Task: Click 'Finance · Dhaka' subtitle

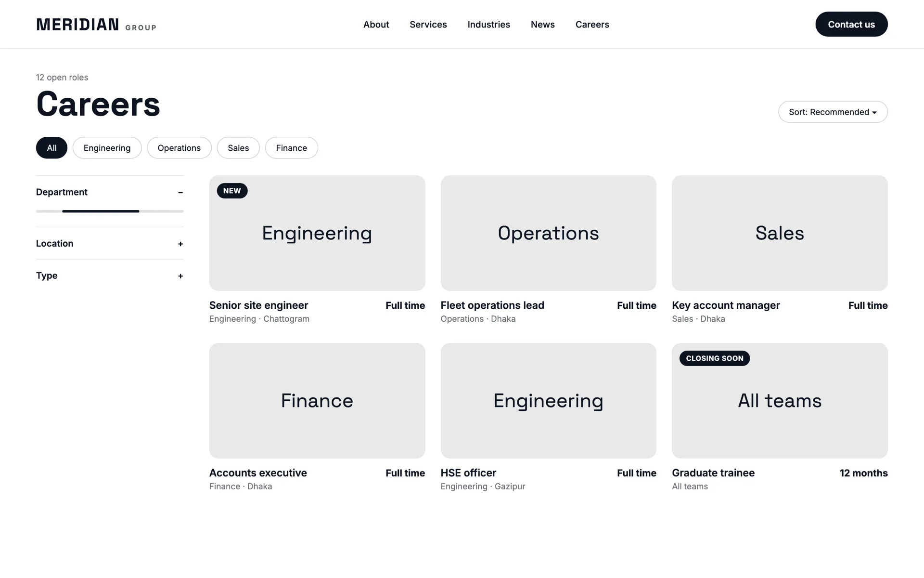Action: pyautogui.click(x=241, y=486)
